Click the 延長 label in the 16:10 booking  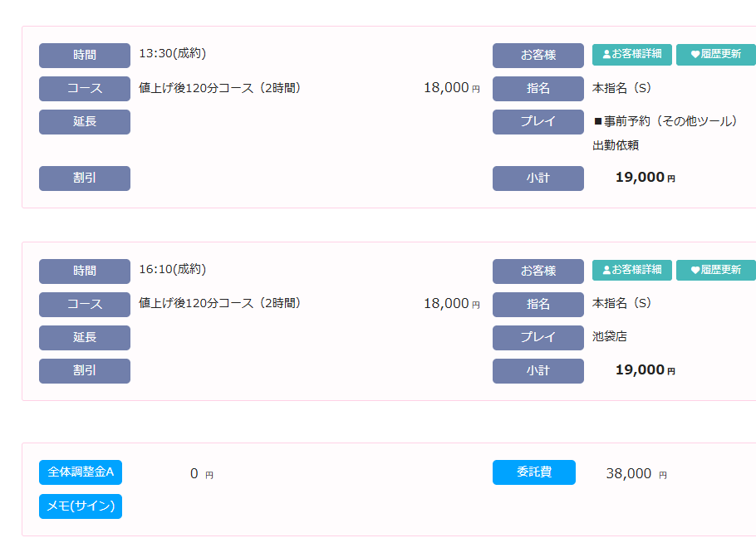(x=85, y=338)
